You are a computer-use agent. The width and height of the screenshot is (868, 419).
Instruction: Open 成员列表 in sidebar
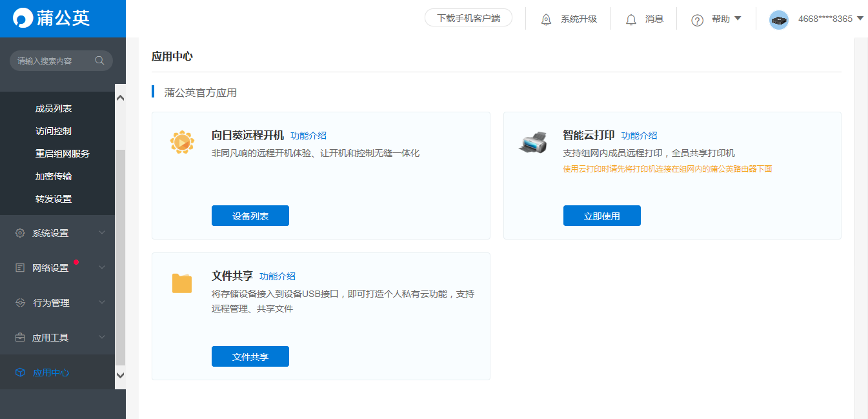coord(54,108)
